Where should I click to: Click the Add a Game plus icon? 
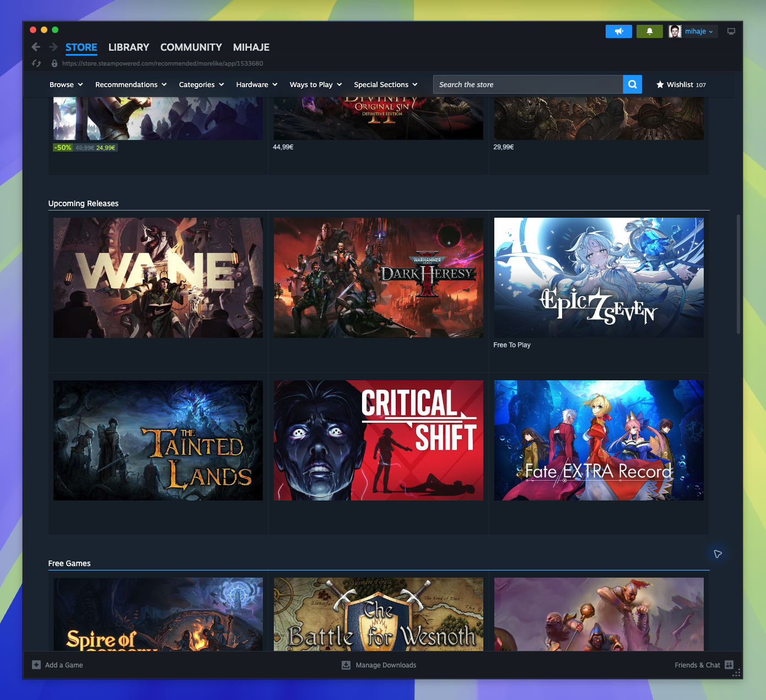tap(36, 665)
